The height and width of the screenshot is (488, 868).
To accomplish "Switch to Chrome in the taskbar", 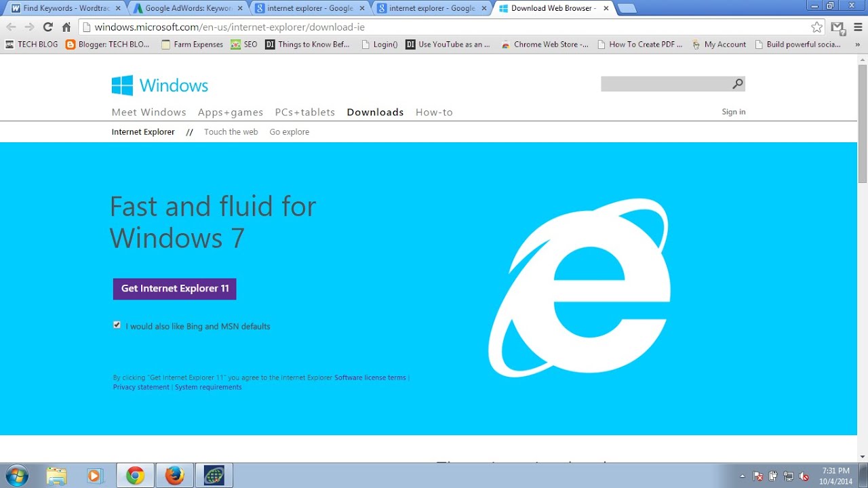I will [135, 476].
